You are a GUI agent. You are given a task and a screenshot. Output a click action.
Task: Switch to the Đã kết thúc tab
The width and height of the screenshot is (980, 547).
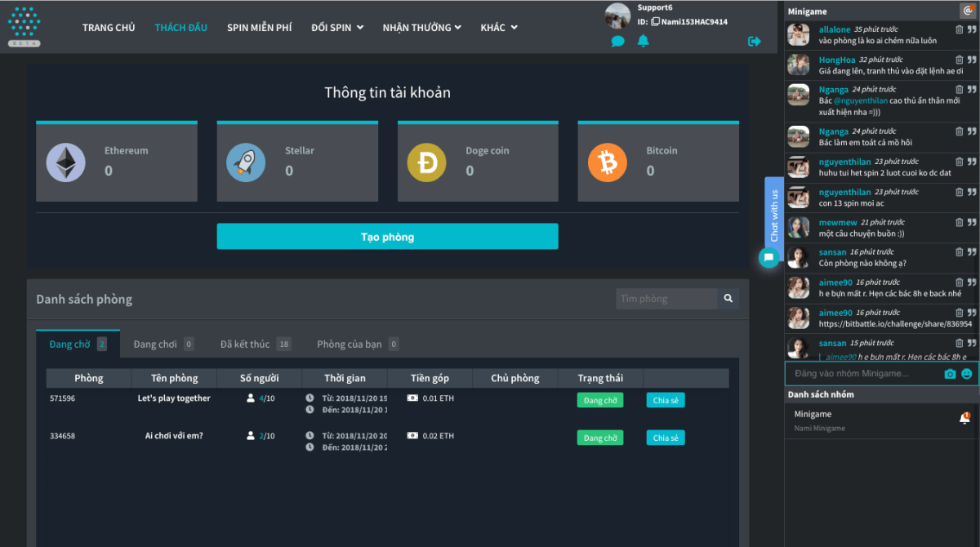(256, 344)
